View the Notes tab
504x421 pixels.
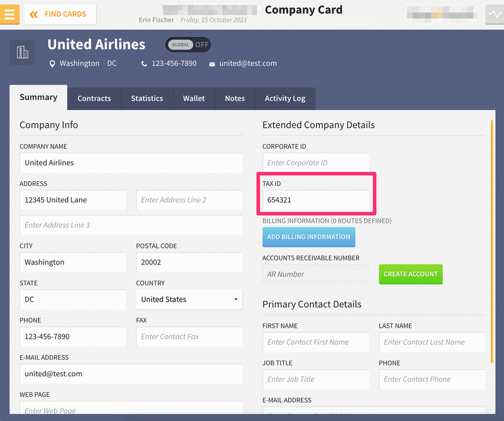point(235,99)
